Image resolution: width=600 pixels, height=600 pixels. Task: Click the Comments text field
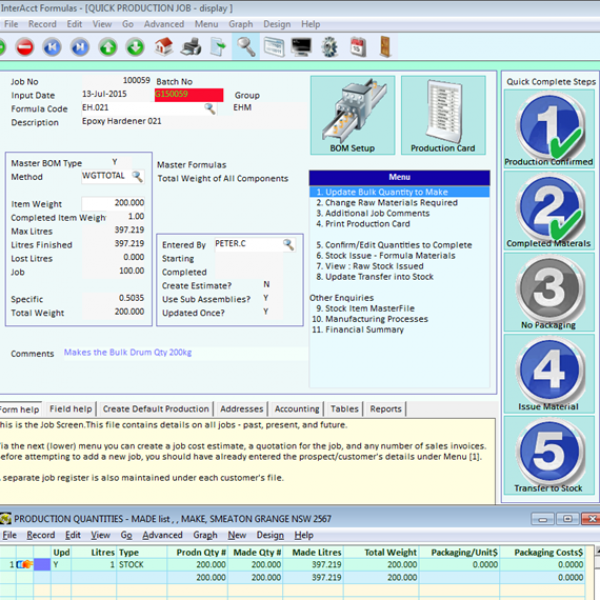[x=185, y=352]
